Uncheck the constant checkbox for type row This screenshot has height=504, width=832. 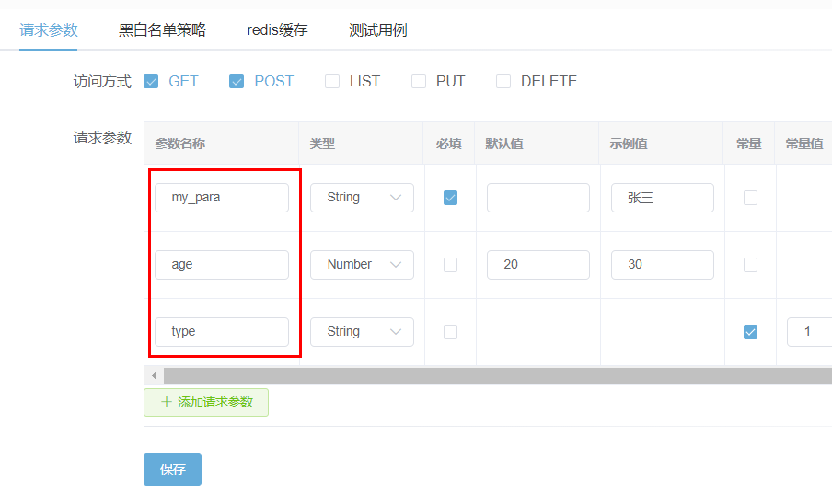(x=750, y=332)
